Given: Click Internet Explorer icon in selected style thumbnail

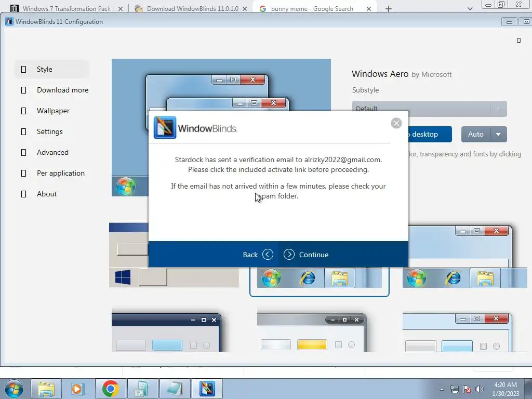Looking at the screenshot, I should 308,278.
